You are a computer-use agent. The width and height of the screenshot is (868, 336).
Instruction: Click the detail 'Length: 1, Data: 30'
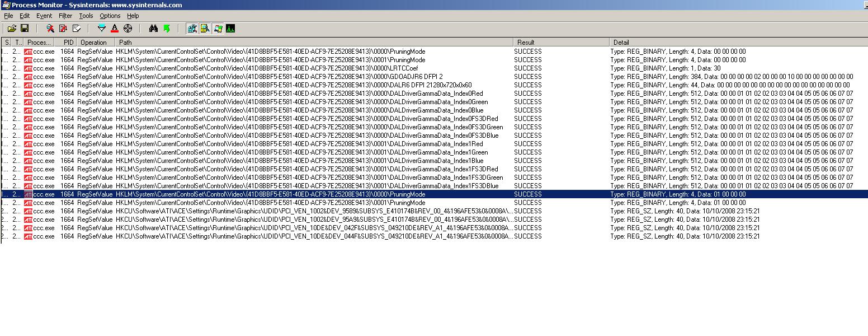point(694,68)
